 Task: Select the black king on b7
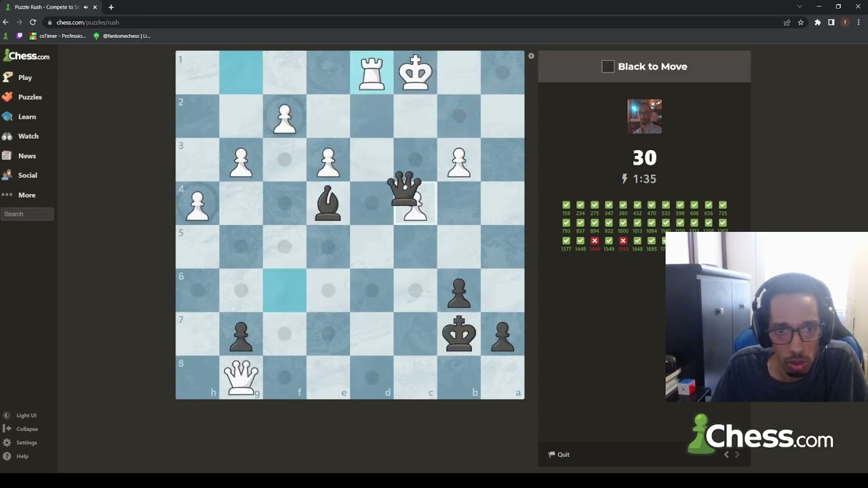coord(459,333)
